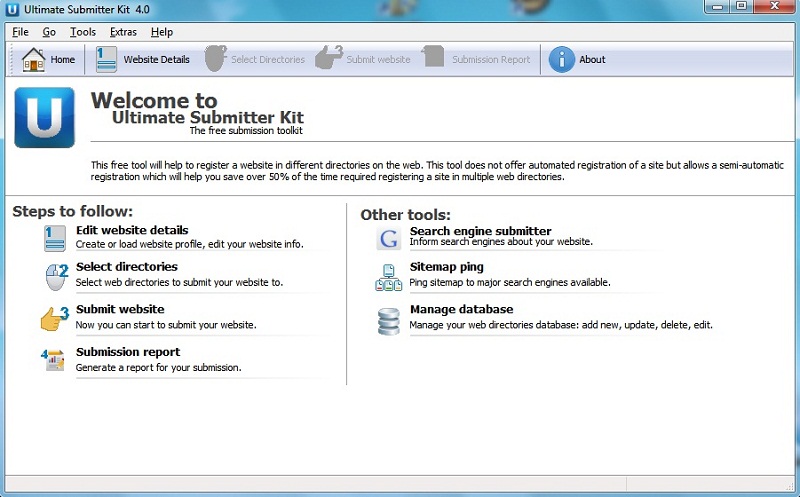
Task: Click the Submit website hand icon in toolbar
Action: 329,57
